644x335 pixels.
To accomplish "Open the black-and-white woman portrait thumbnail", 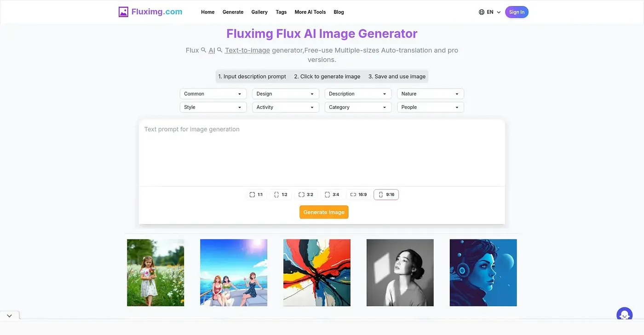I will pyautogui.click(x=400, y=273).
